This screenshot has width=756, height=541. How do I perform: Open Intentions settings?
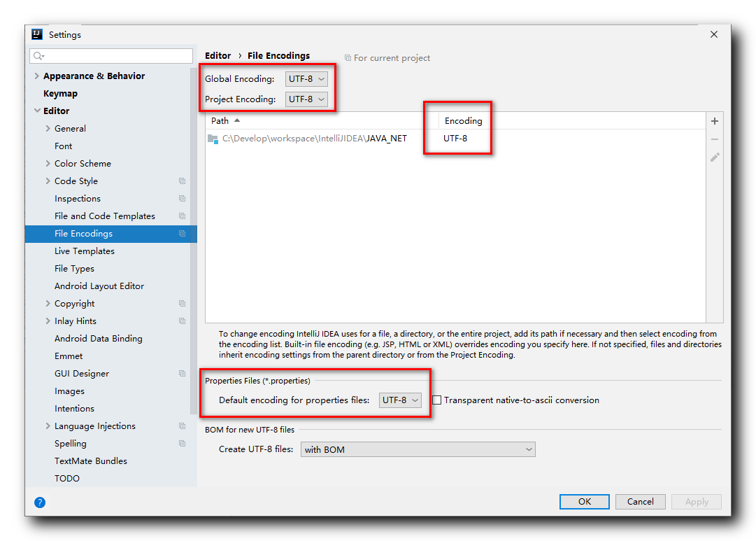pyautogui.click(x=74, y=409)
